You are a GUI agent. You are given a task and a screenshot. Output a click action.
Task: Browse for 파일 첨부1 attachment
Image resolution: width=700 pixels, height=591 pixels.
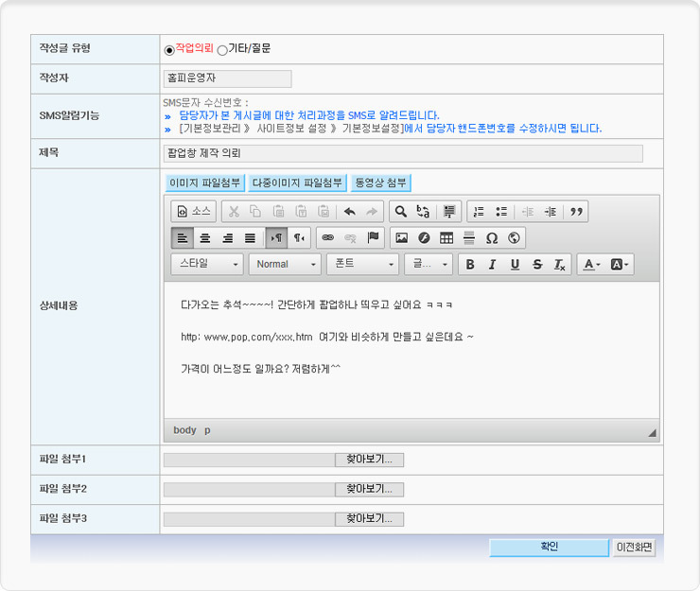click(370, 460)
